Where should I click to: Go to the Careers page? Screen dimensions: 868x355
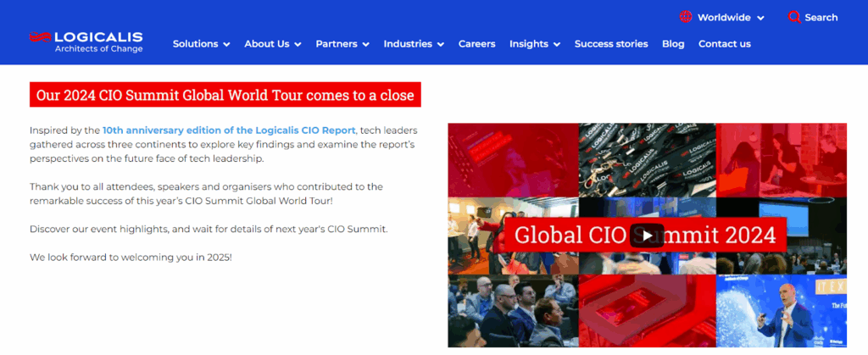pyautogui.click(x=476, y=44)
